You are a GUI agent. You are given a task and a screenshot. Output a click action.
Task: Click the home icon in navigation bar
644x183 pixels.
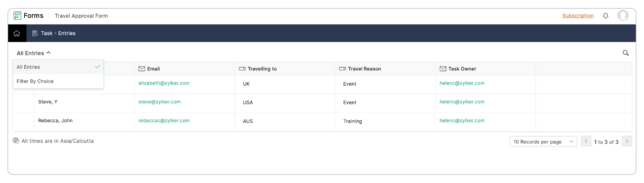17,33
